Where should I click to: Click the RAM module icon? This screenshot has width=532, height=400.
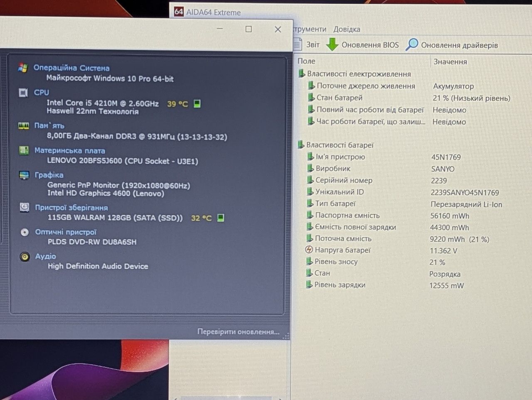pyautogui.click(x=24, y=125)
